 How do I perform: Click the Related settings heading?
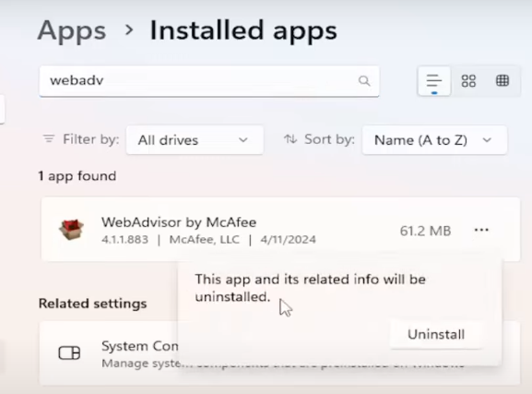click(x=92, y=304)
